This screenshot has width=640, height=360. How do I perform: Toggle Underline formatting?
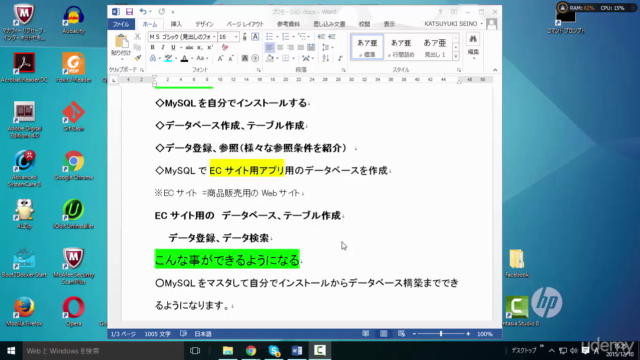click(x=173, y=47)
